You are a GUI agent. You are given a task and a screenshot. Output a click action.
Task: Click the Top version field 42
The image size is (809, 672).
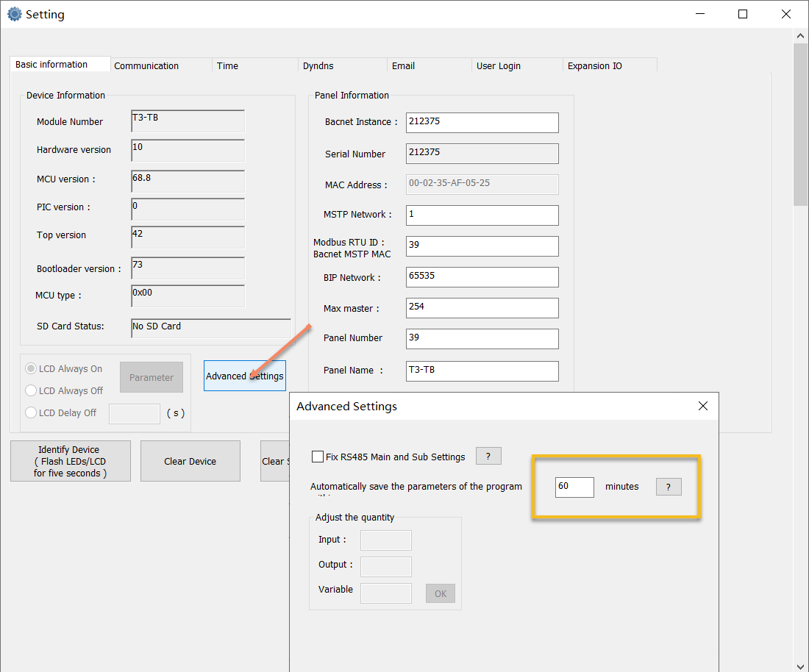(x=188, y=237)
